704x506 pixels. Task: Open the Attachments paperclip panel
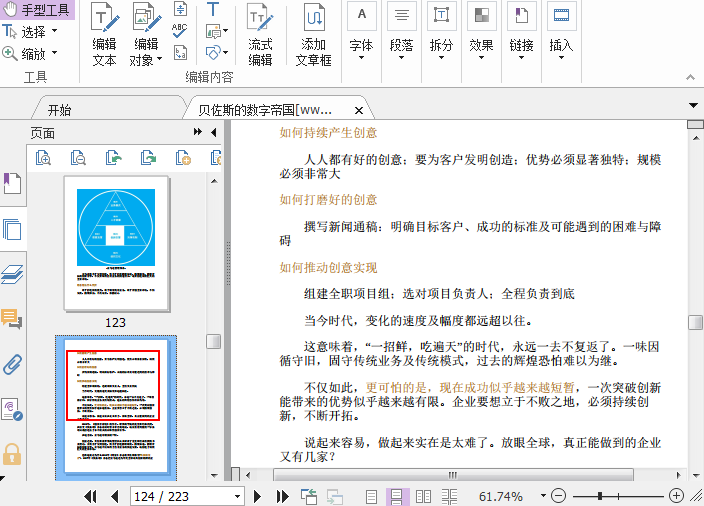coord(12,364)
